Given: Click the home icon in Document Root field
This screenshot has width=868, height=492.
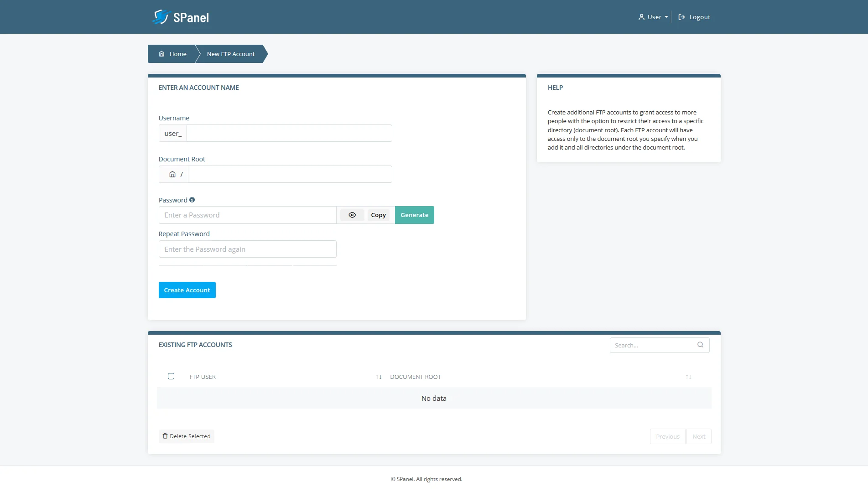Looking at the screenshot, I should [172, 174].
